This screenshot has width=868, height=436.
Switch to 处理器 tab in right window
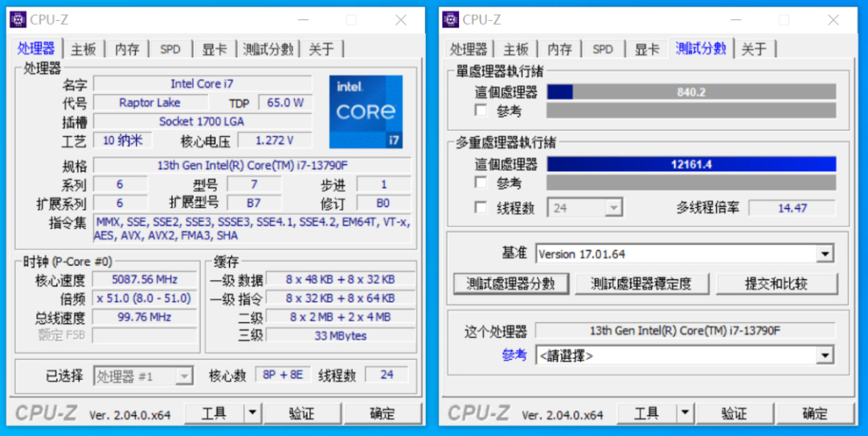click(469, 49)
